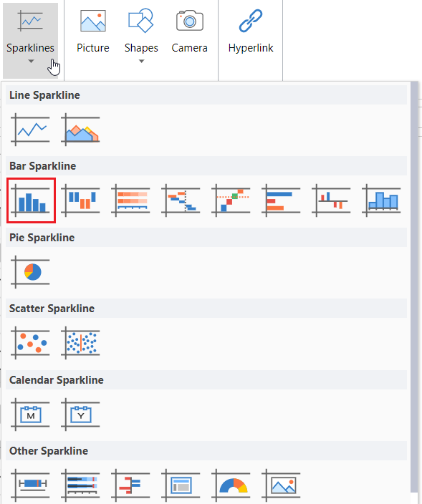Choose the horizontal bar sparkline icon
Image resolution: width=422 pixels, height=504 pixels.
pos(281,200)
